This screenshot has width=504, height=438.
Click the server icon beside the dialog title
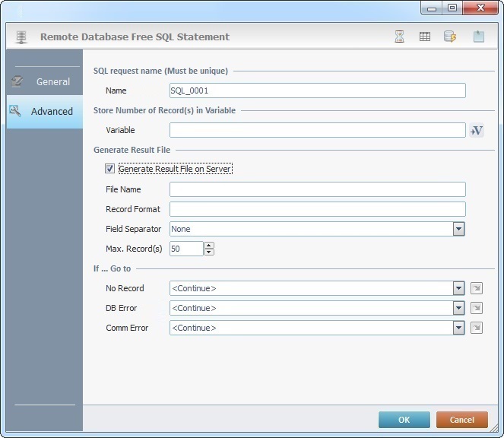pos(21,37)
